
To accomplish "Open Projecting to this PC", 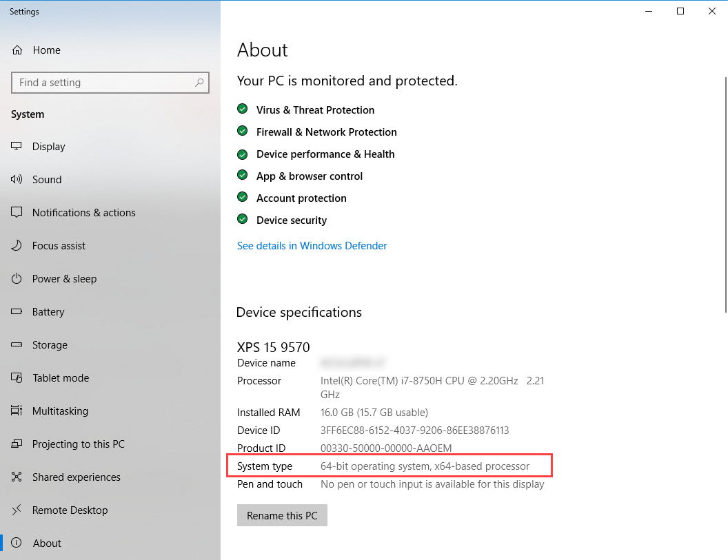I will pos(110,444).
